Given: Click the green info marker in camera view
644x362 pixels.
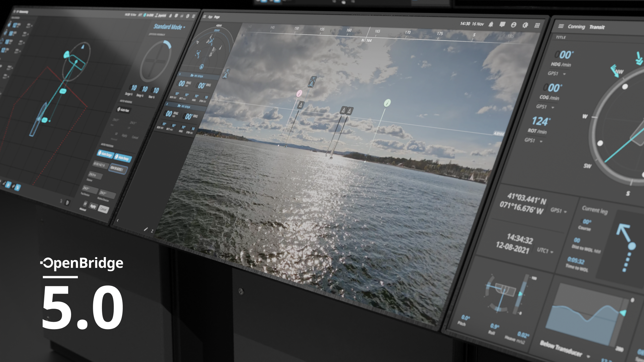Looking at the screenshot, I should pos(387,103).
